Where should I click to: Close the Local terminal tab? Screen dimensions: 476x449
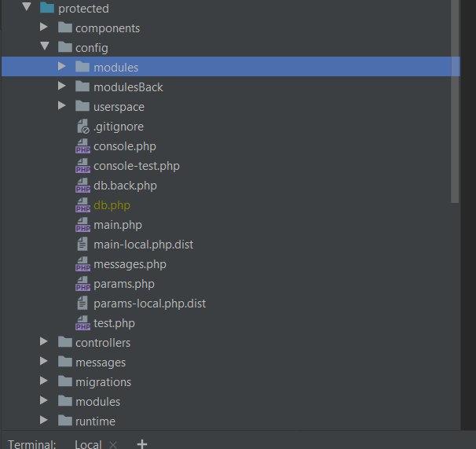(113, 445)
